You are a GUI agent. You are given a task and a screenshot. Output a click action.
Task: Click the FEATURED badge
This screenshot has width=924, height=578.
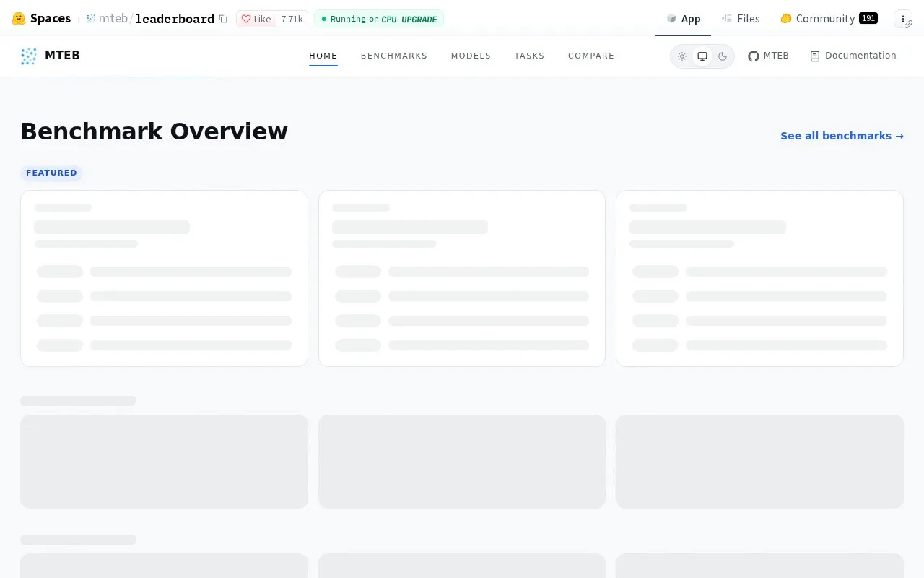(51, 173)
